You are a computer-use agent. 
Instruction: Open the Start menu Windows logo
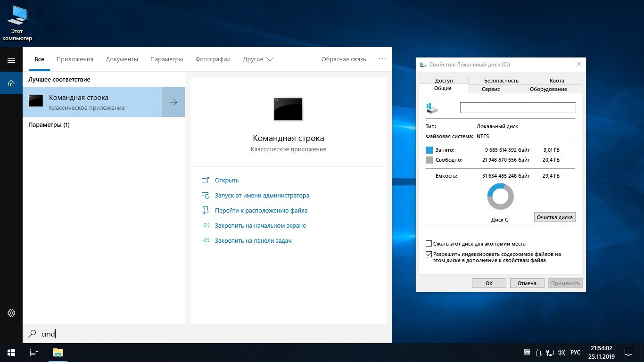point(11,352)
